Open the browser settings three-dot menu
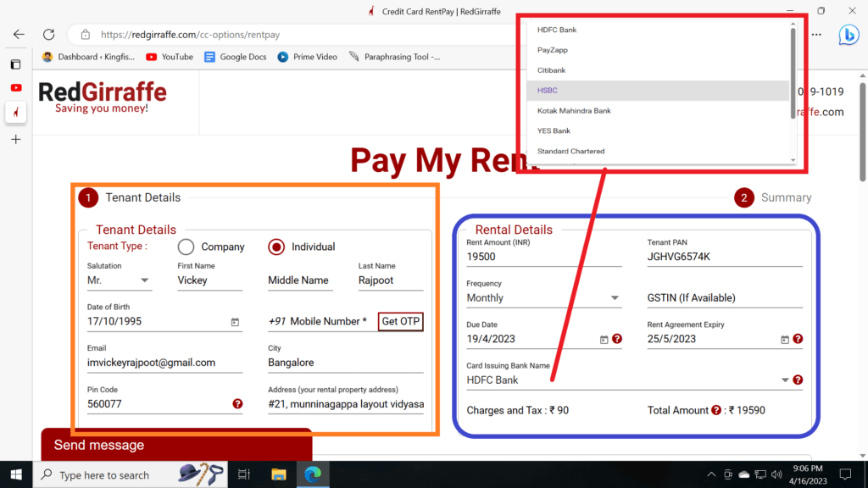Screen dimensions: 868x488 tap(816, 34)
